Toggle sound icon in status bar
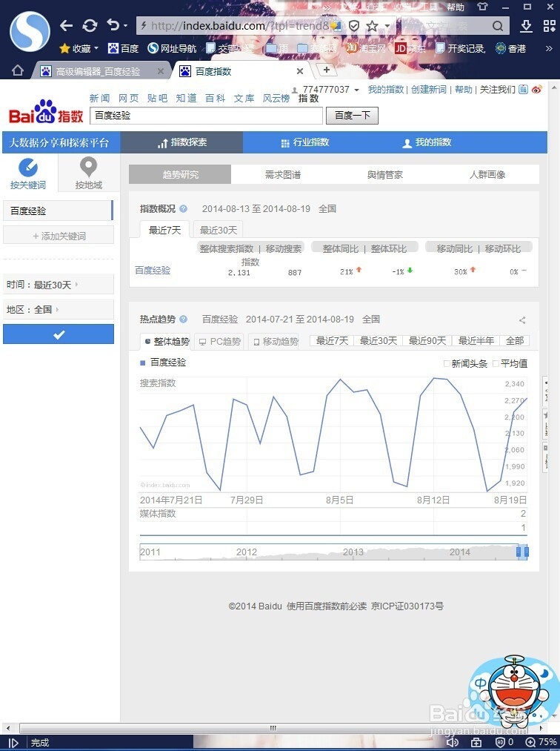560x751 pixels. click(x=453, y=742)
